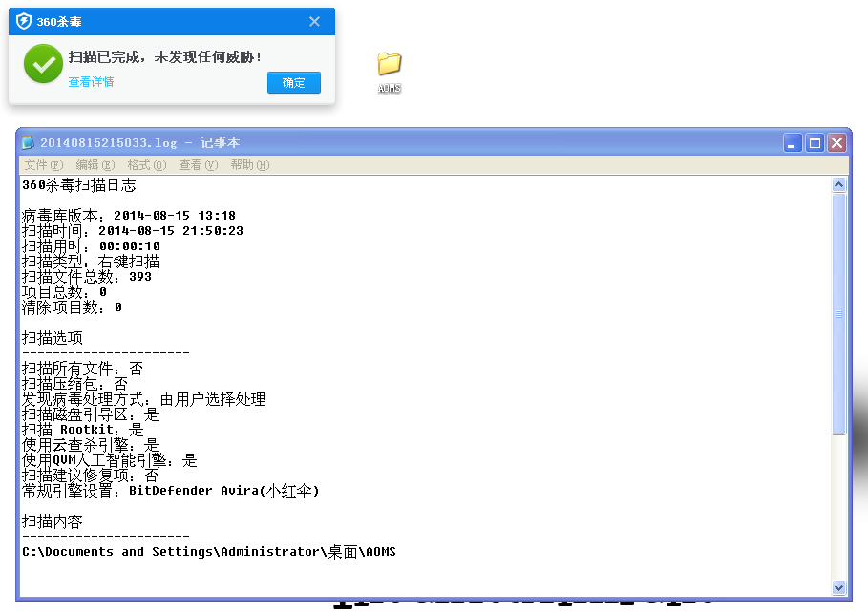Click the line '清除项目数: 0'
Viewport: 868px width, 614px height.
point(72,307)
